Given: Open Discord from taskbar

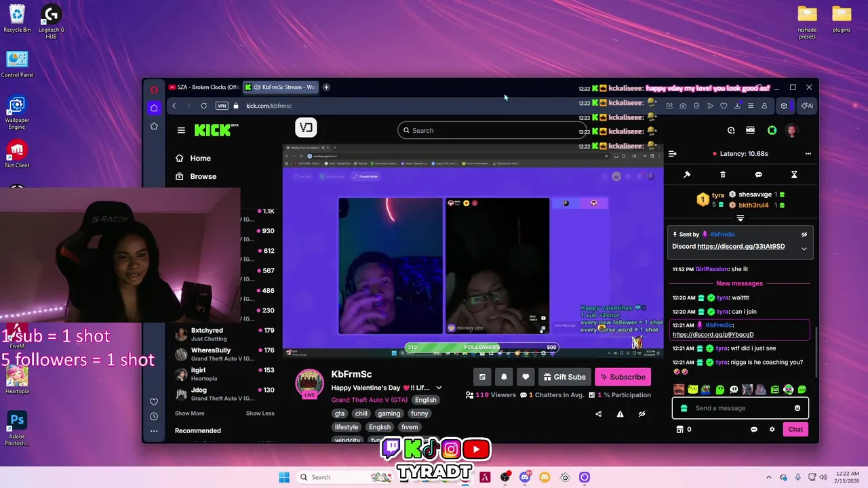Looking at the screenshot, I should [525, 477].
